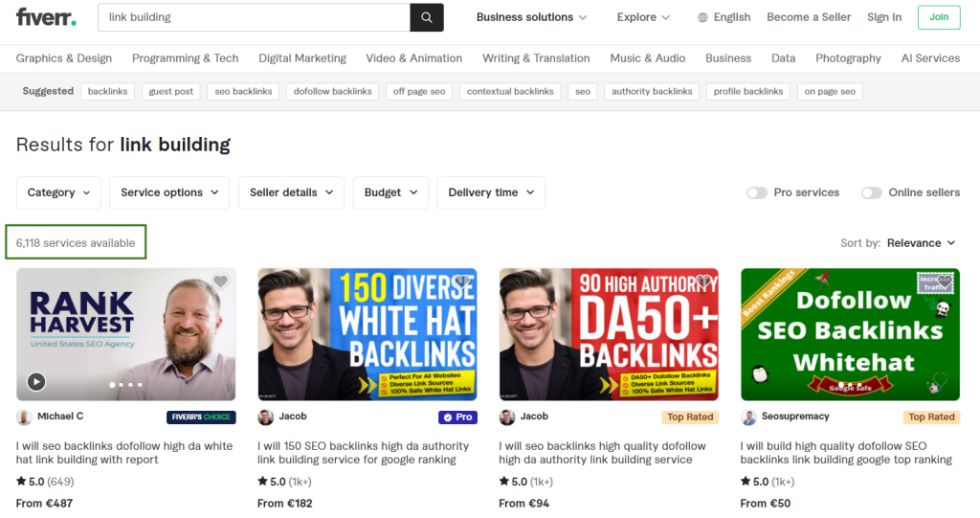Click the green Join button
980x518 pixels.
click(x=938, y=17)
